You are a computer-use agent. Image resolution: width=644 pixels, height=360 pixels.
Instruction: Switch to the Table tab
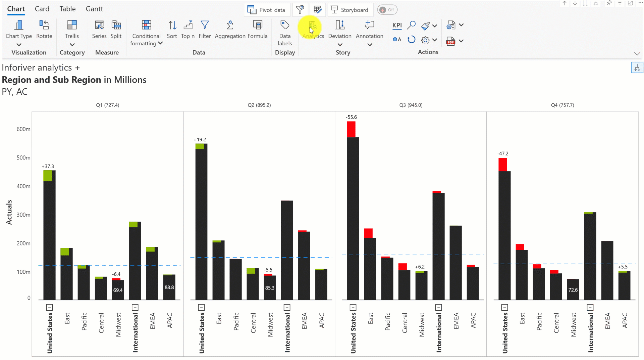[67, 9]
